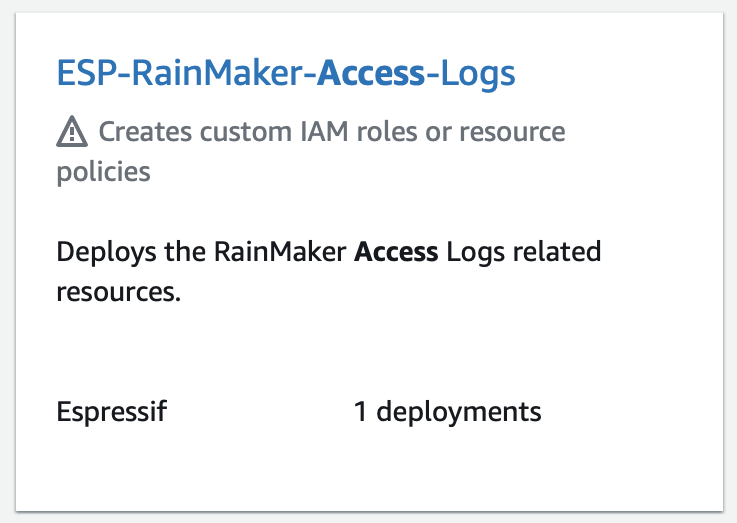Select the 'Deploys the RainMaker Access Logs' description
Viewport: 737px width, 523px height.
tap(329, 272)
